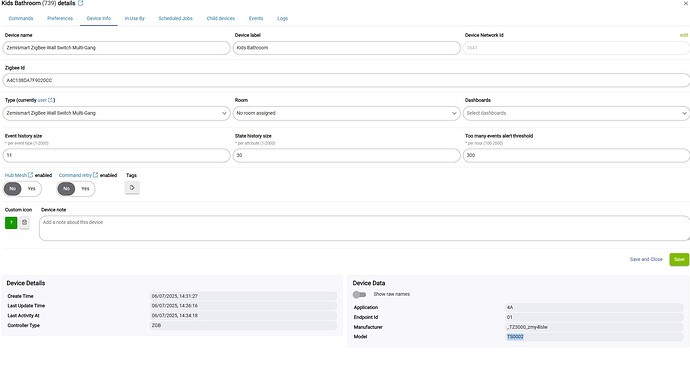
Task: Click the green custom icon picker
Action: (11, 223)
